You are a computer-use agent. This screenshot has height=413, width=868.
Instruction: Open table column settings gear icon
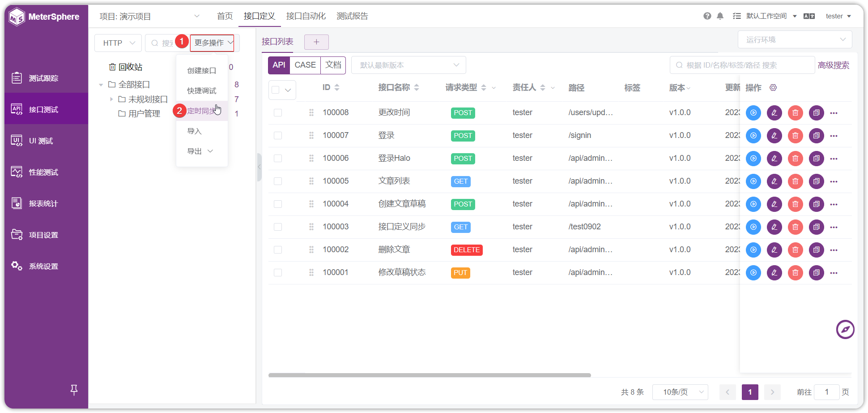773,88
